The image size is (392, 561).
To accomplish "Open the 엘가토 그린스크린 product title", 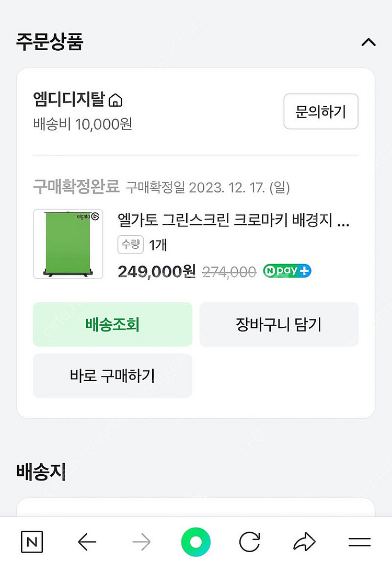I will point(234,221).
